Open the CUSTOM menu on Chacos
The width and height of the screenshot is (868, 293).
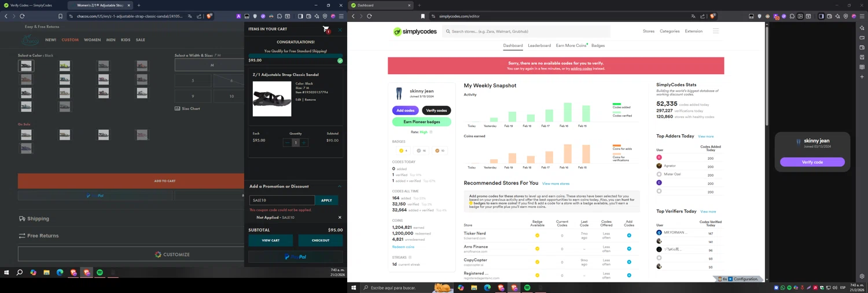click(70, 40)
